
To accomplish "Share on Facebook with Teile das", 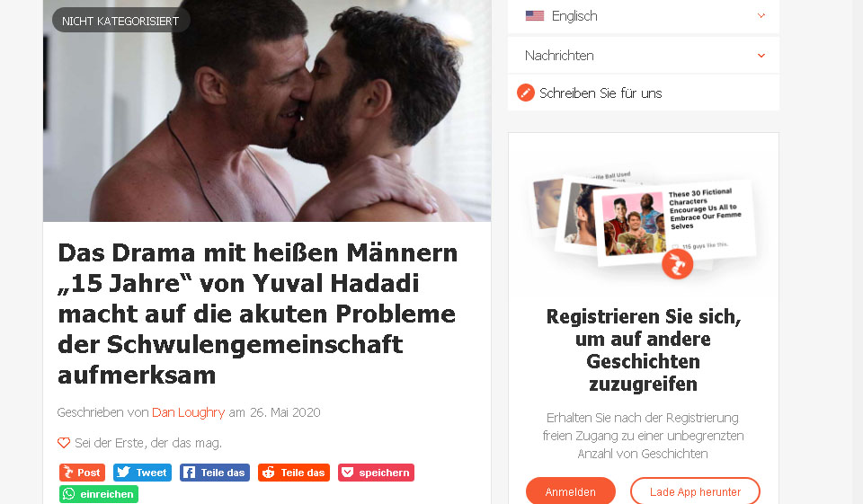I will coord(215,473).
